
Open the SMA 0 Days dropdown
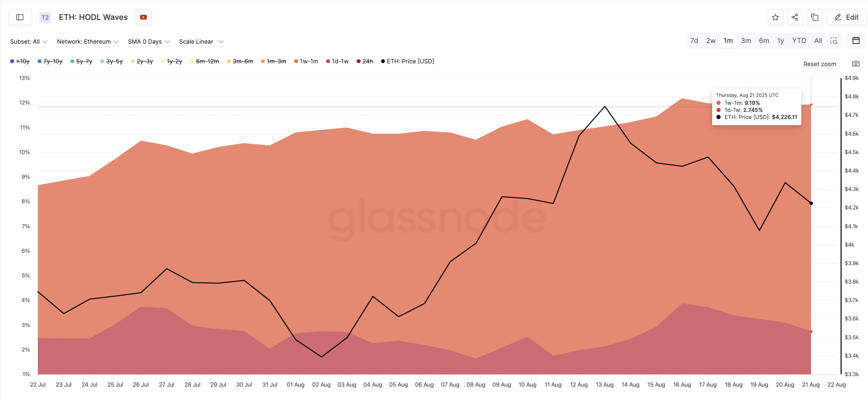(149, 41)
